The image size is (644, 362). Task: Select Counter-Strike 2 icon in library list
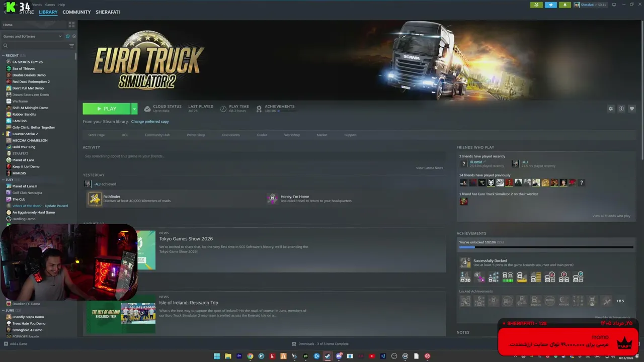[9, 134]
